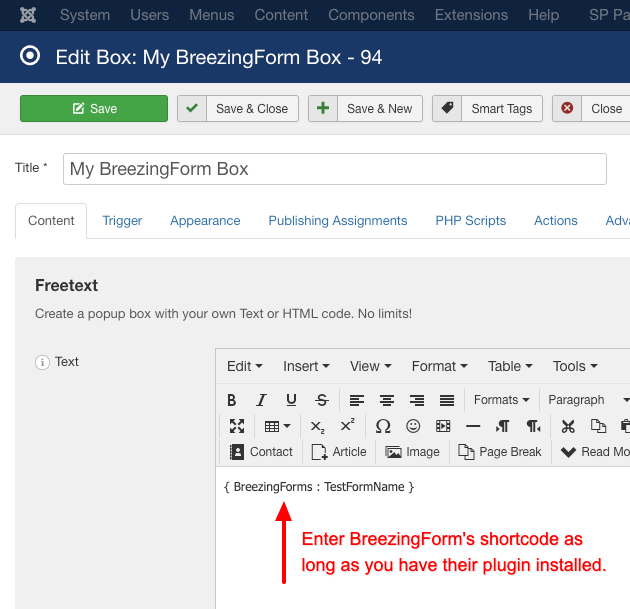Switch to the Appearance tab
The height and width of the screenshot is (609, 630).
205,221
